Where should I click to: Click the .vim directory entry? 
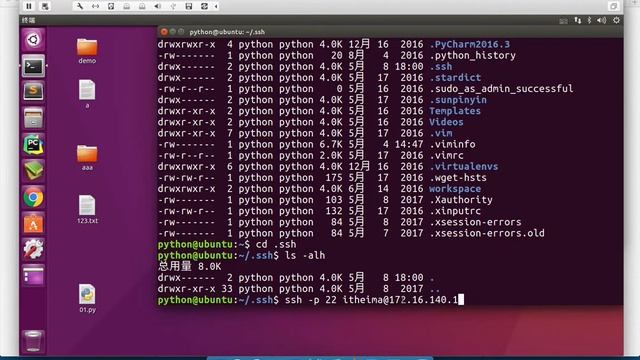click(x=440, y=133)
